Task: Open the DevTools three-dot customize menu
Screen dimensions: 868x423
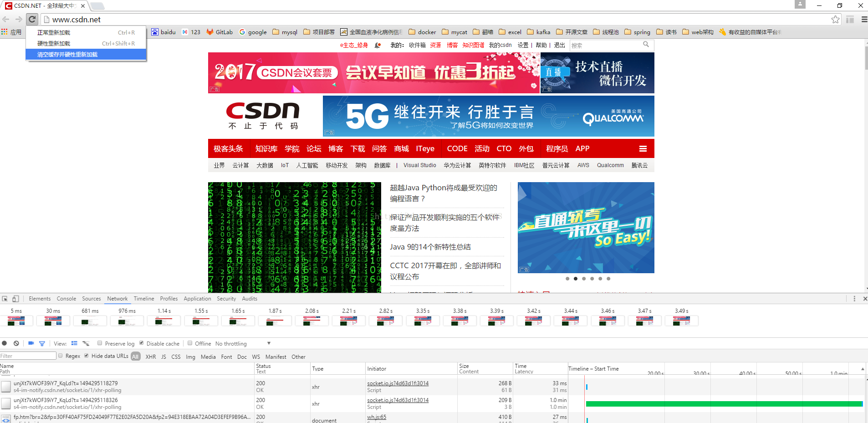Action: 854,299
